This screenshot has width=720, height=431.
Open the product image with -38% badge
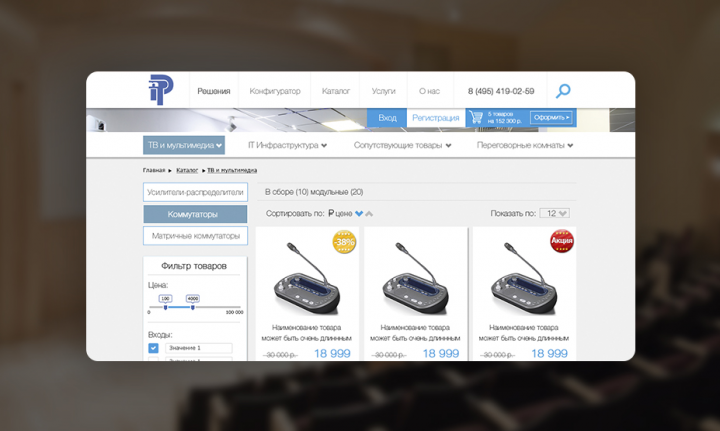pyautogui.click(x=307, y=279)
